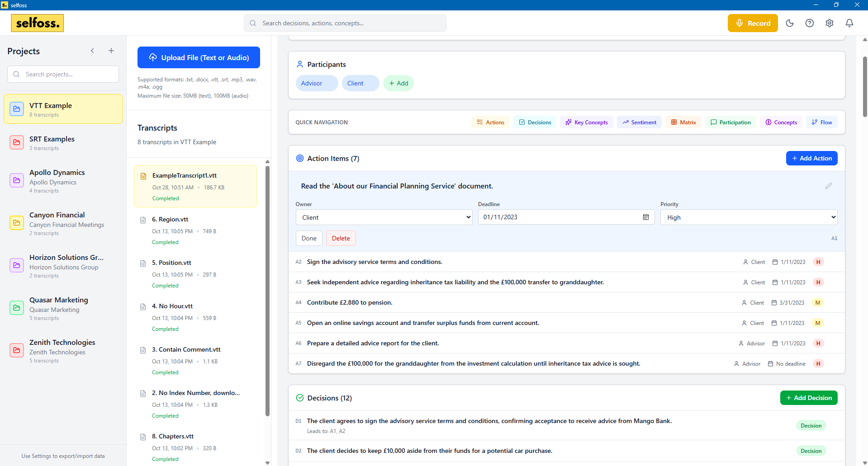
Task: Click the 8. Chapters.vtt file icon
Action: point(143,437)
